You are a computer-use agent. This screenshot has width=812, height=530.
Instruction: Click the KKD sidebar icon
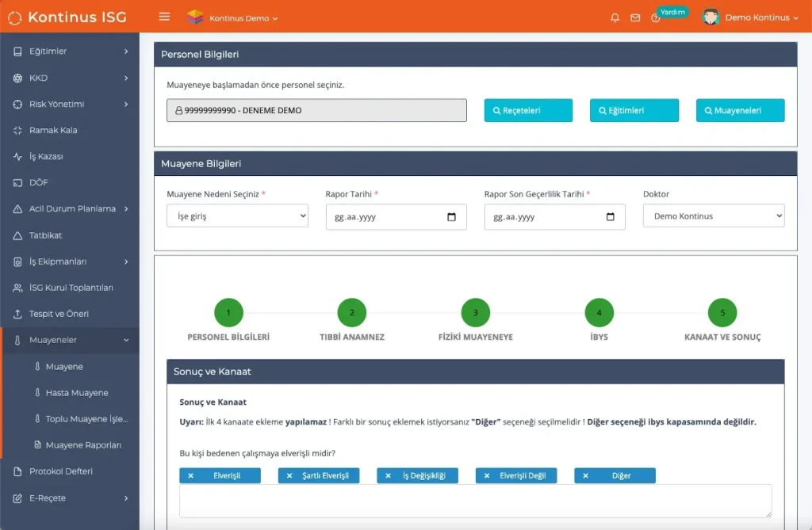17,78
